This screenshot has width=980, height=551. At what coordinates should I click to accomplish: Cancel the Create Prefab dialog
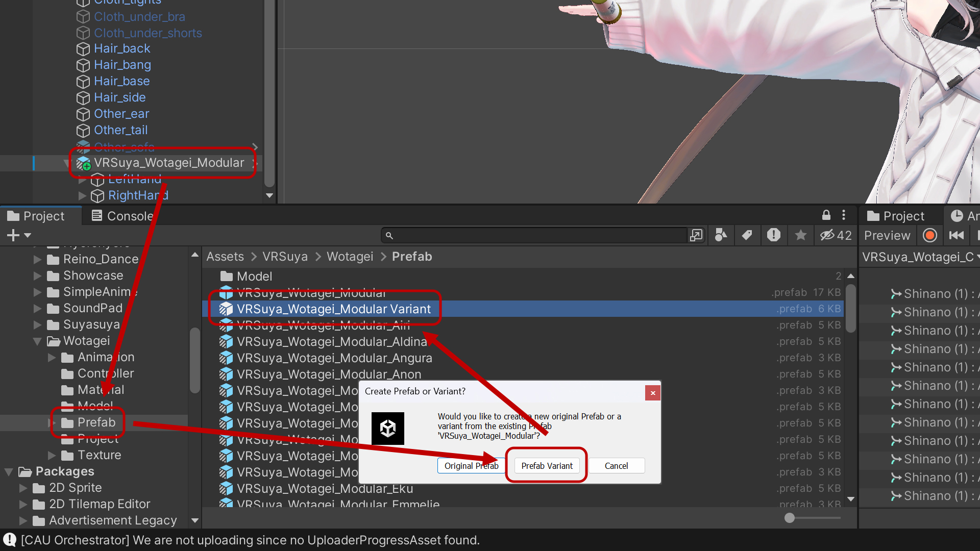(617, 466)
